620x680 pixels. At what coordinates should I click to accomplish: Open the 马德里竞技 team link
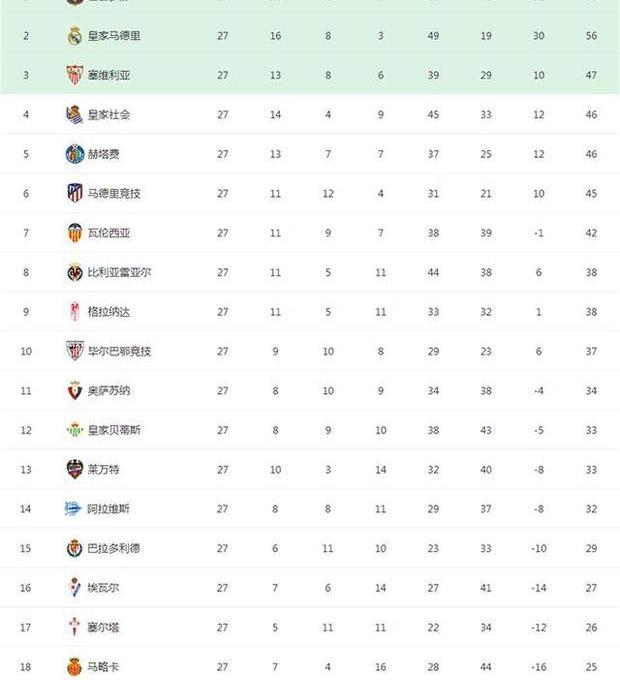click(114, 193)
